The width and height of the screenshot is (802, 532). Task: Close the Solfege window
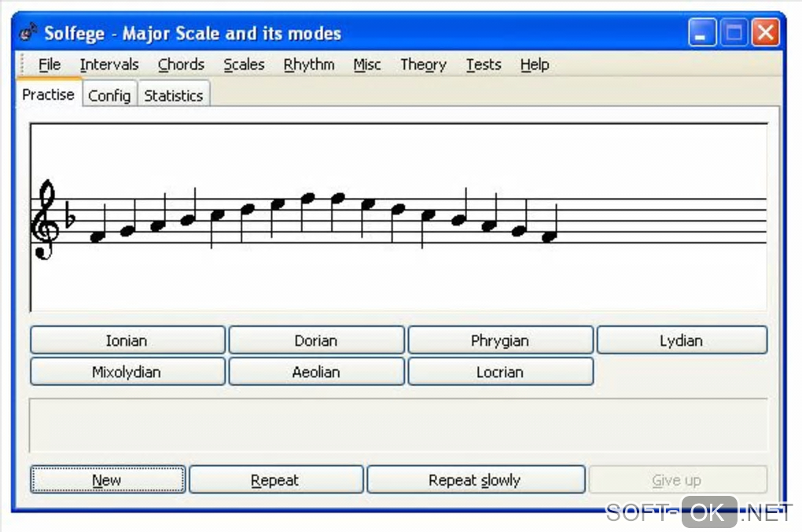(x=766, y=33)
